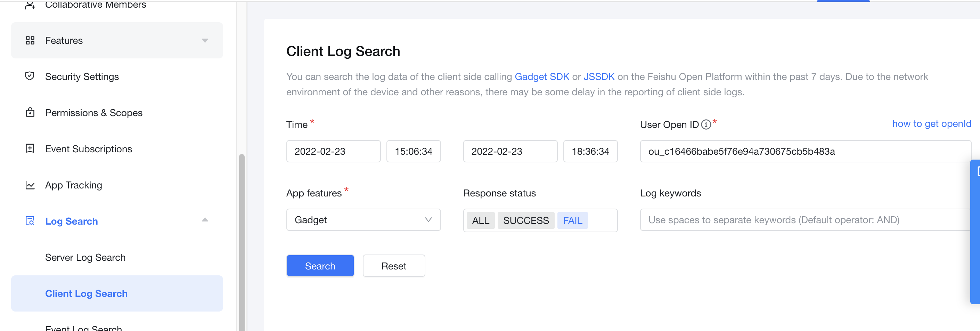Open the 'how to get openId' link

tap(931, 124)
